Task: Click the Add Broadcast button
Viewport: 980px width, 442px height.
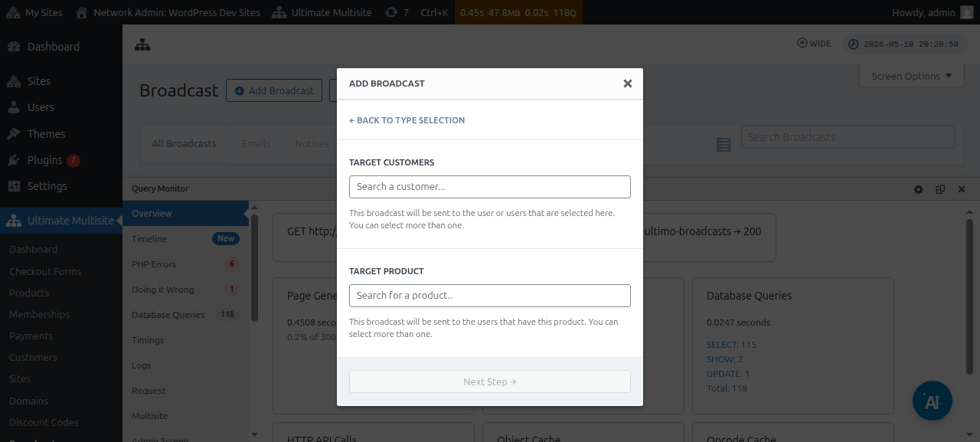Action: 274,90
